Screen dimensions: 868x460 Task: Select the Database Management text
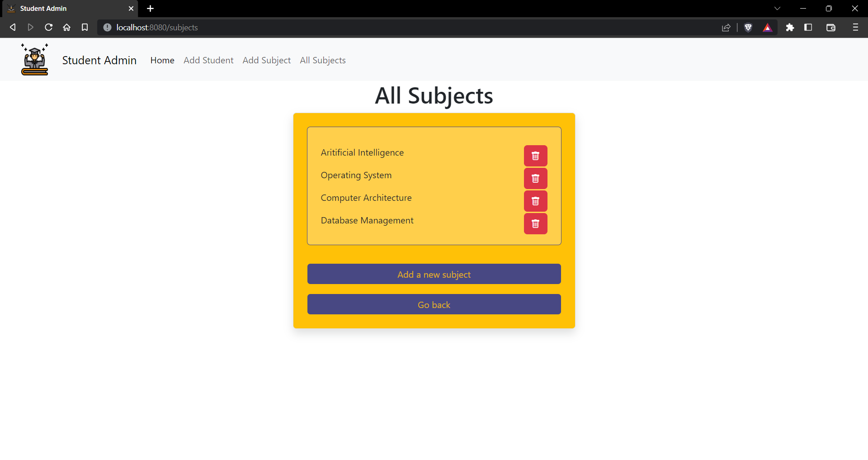pyautogui.click(x=367, y=220)
